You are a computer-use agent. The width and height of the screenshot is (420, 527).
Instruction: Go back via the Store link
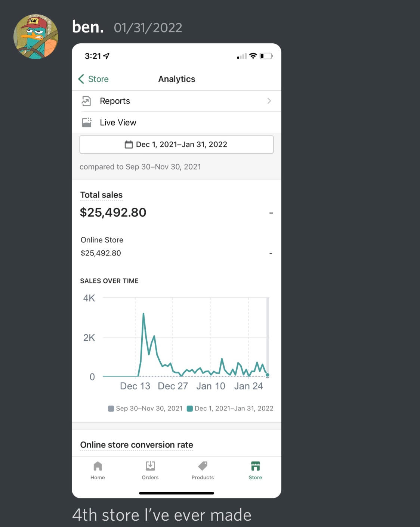click(98, 79)
